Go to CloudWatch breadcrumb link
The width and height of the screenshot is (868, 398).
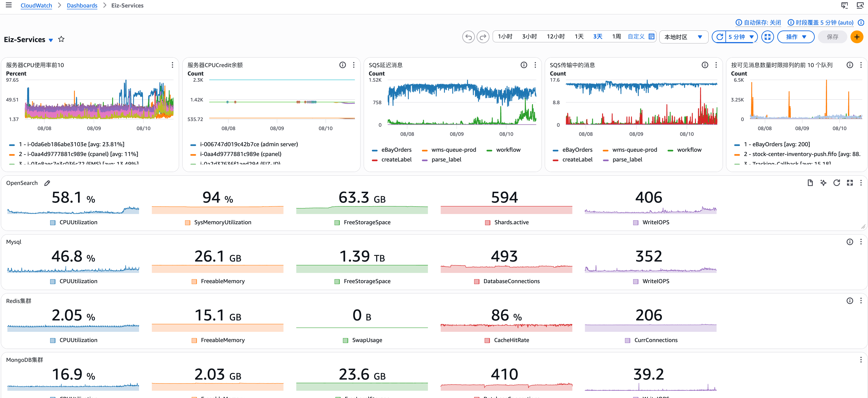coord(36,5)
